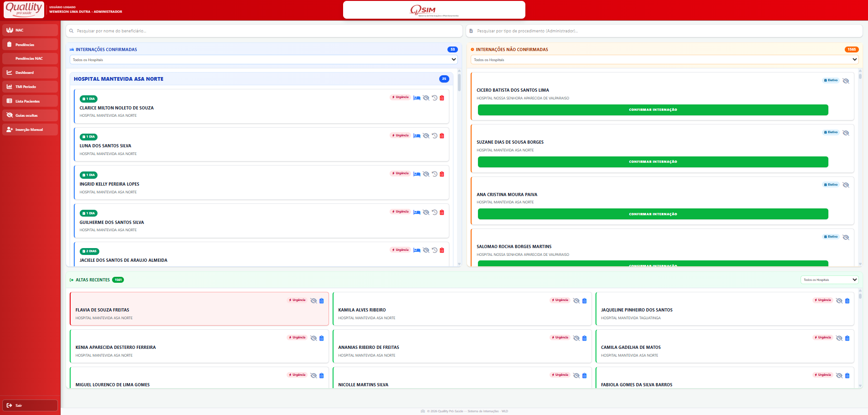Open the bed icon for Clarice Milton Noleto de Souza

click(x=416, y=98)
